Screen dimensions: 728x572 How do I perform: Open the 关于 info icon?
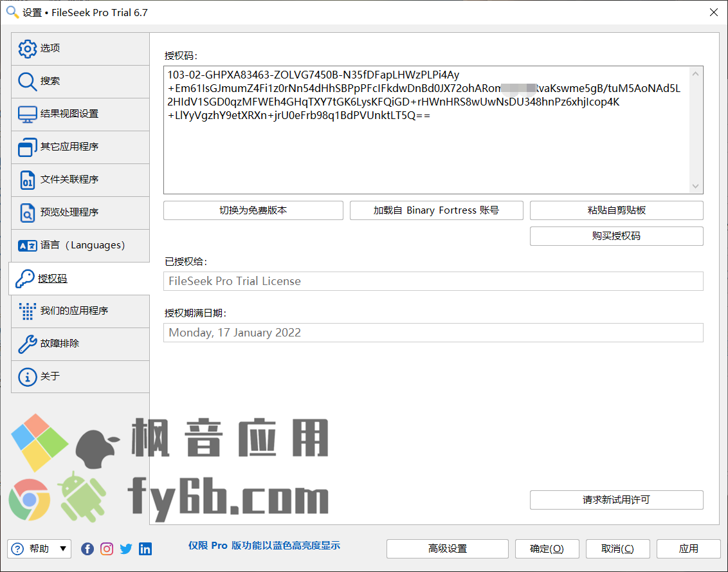tap(28, 377)
